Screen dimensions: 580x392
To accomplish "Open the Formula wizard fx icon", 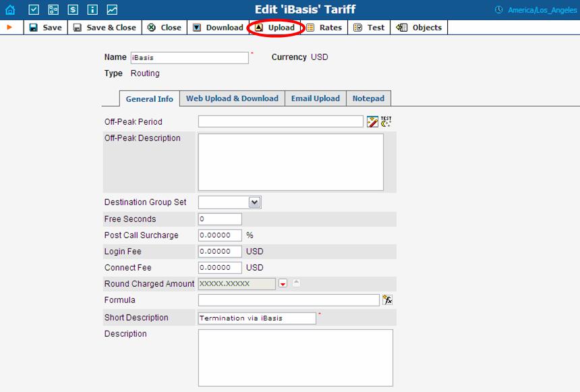I will click(x=387, y=300).
